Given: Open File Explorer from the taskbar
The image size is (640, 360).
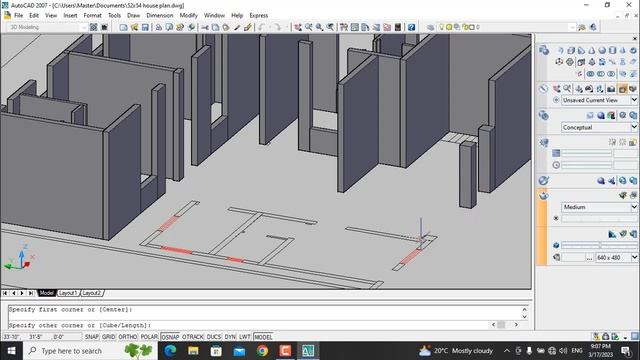Looking at the screenshot, I should click(x=193, y=351).
